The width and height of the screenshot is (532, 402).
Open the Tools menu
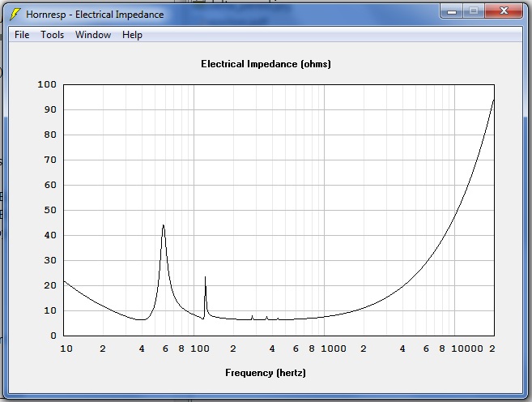click(x=53, y=35)
